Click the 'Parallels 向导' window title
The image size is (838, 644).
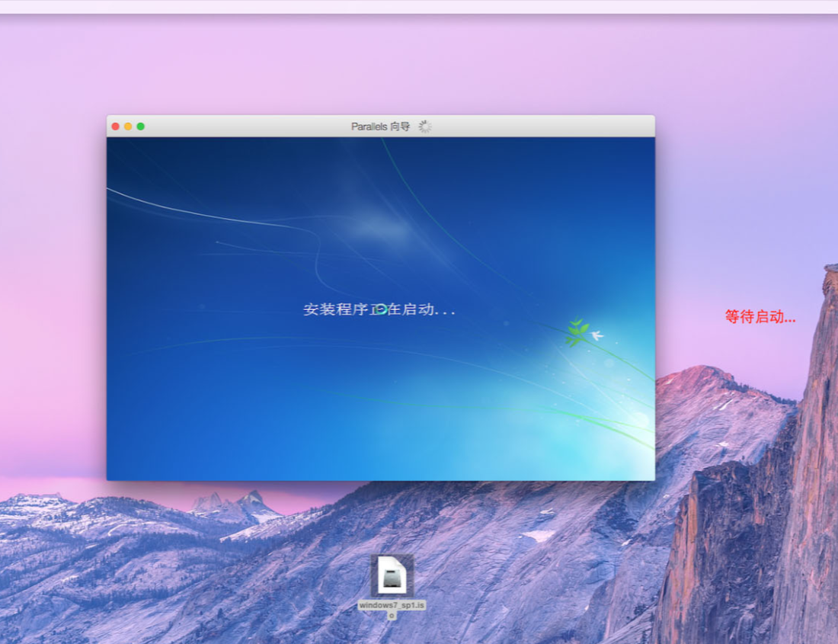380,127
